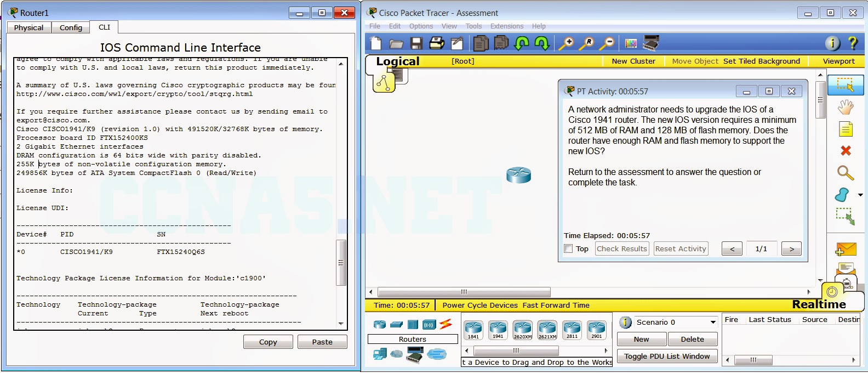Image resolution: width=868 pixels, height=373 pixels.
Task: Click Fast Forward Time
Action: pos(556,305)
